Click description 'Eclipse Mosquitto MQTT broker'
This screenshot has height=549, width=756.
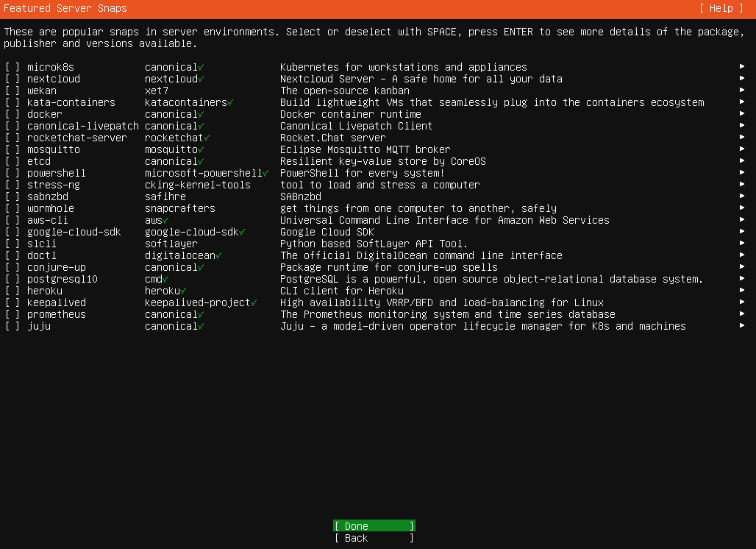(365, 149)
